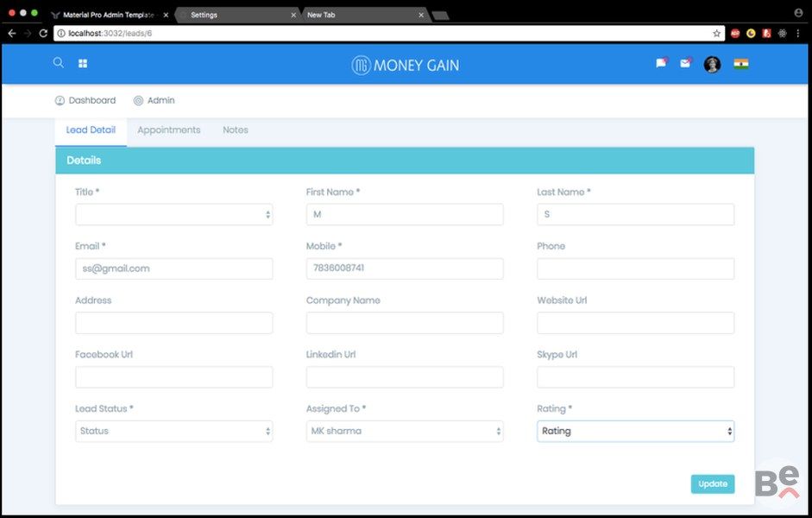Open the Rating dropdown
The image size is (812, 518).
[635, 431]
